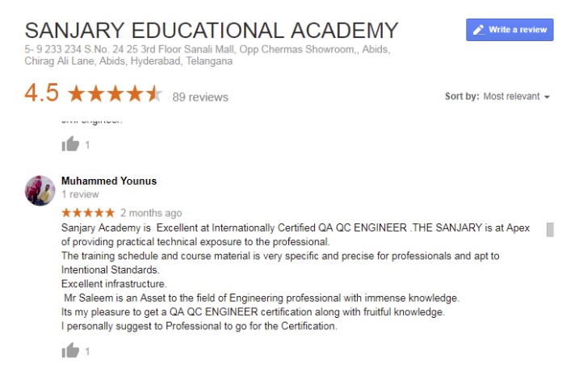Click the pencil icon on the review button

point(478,30)
